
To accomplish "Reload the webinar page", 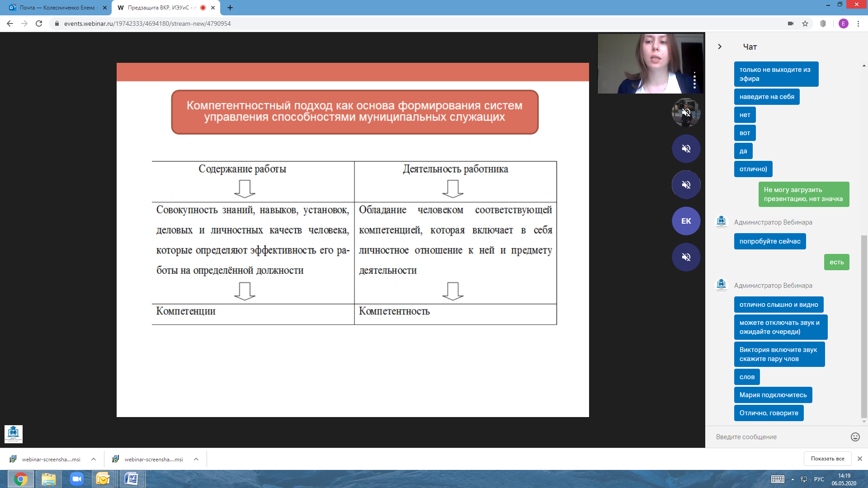I will 39,23.
